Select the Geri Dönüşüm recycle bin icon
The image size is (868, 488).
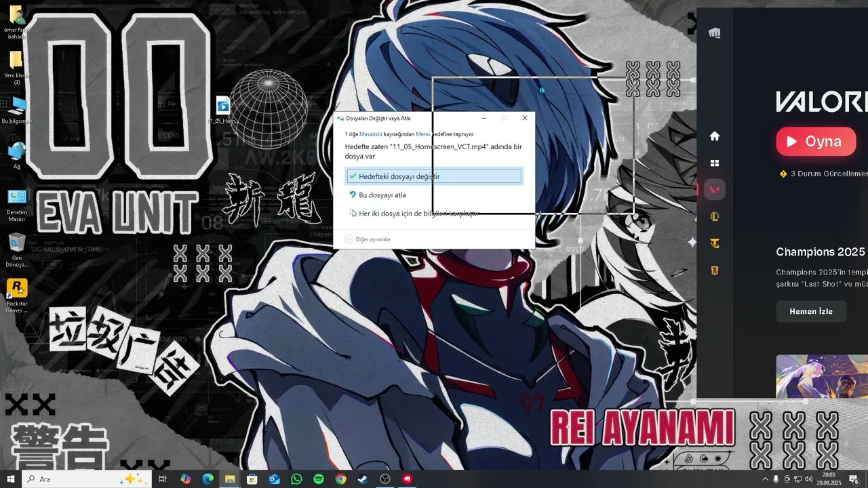[17, 251]
